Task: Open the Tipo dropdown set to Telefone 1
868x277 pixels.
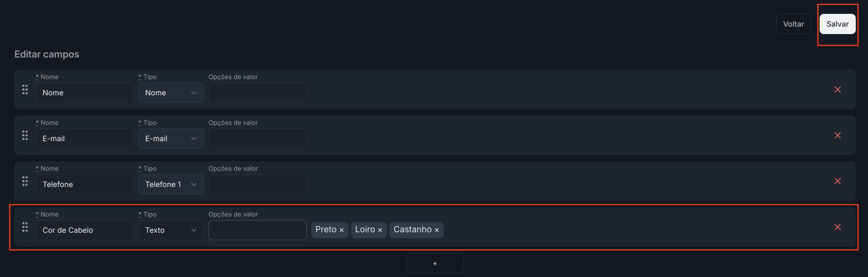Action: pos(171,185)
